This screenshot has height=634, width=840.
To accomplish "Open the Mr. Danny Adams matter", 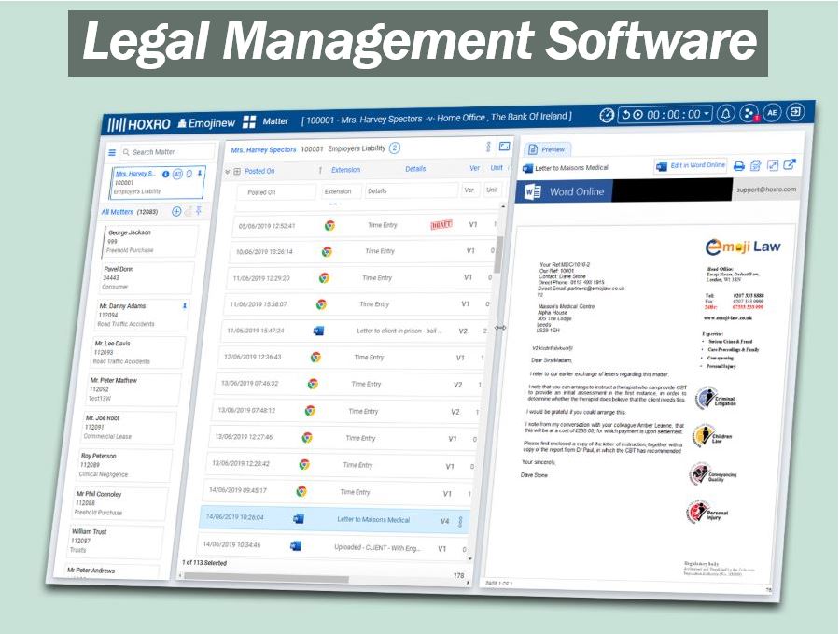I will tap(143, 315).
